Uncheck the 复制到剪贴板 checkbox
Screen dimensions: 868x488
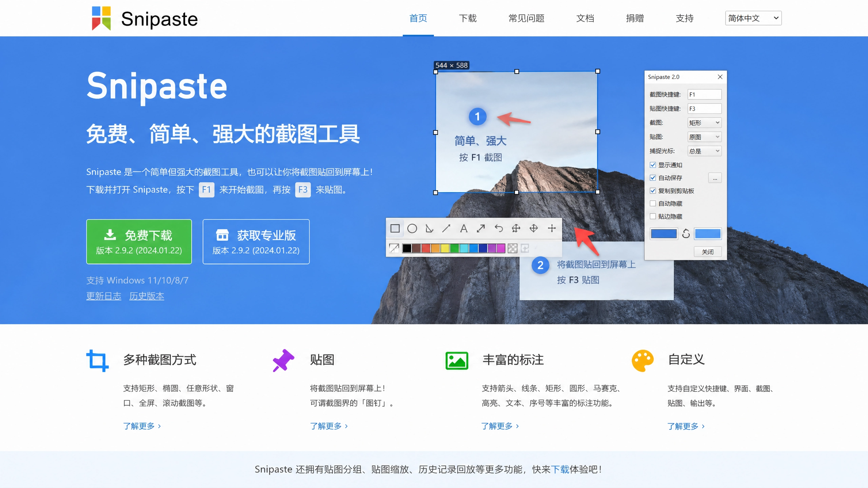point(653,191)
